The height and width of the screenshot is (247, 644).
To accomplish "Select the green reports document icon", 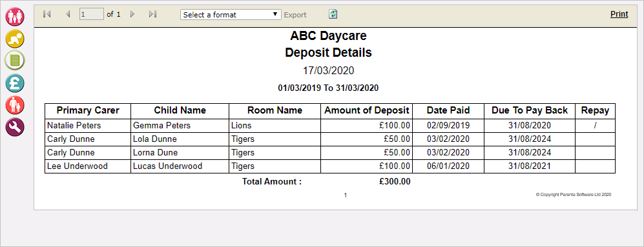I will tap(15, 61).
